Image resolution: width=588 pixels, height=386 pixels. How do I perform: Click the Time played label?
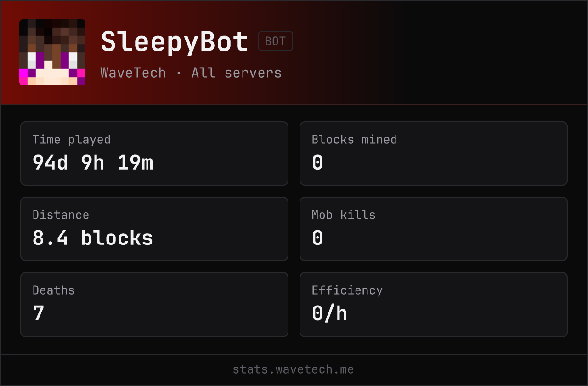[72, 140]
